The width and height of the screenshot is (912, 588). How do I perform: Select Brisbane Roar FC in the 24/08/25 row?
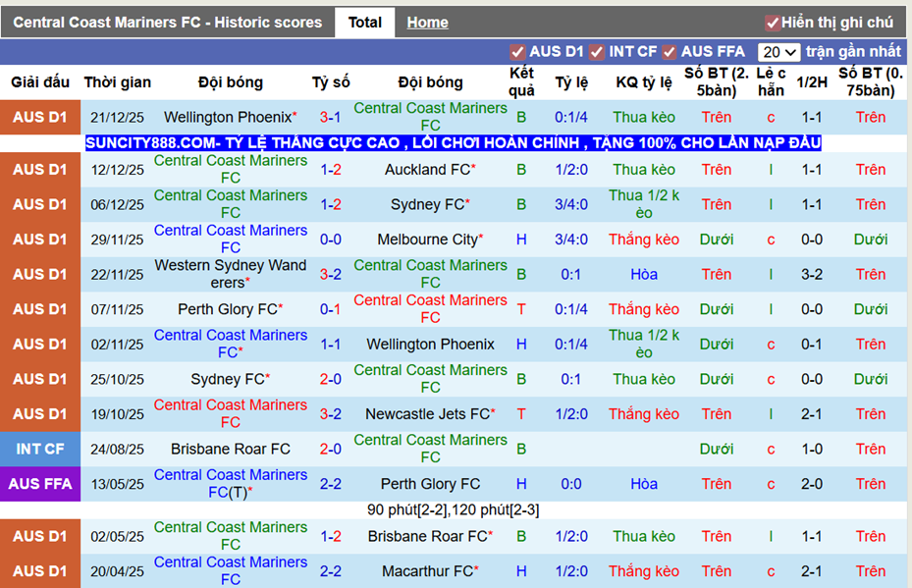coord(231,449)
